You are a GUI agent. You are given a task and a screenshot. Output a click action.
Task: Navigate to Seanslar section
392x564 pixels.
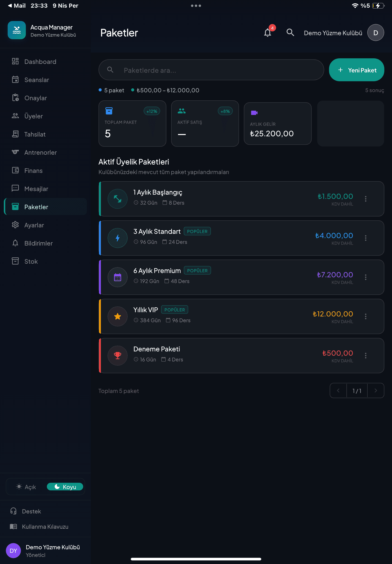click(x=46, y=80)
